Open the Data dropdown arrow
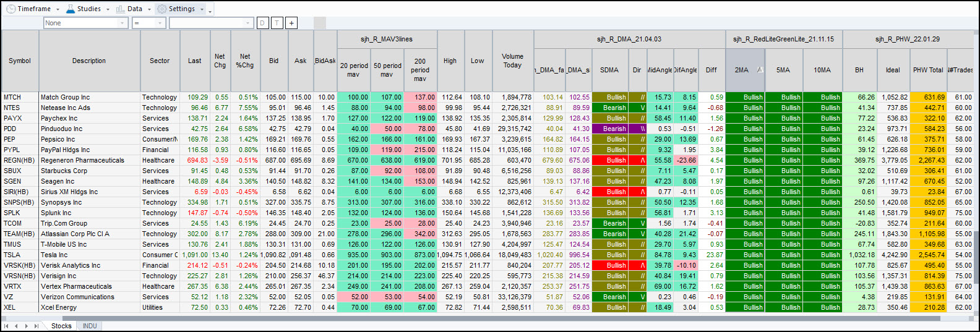980x332 pixels. 149,9
